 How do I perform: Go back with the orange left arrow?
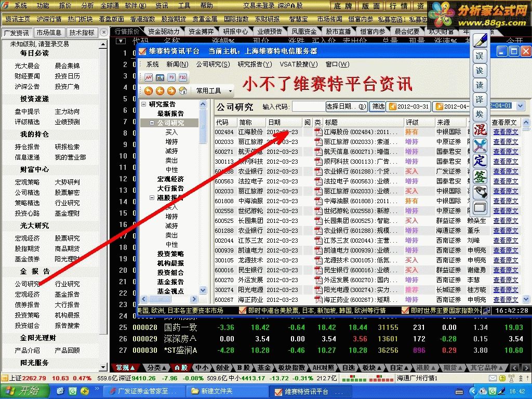click(x=160, y=90)
